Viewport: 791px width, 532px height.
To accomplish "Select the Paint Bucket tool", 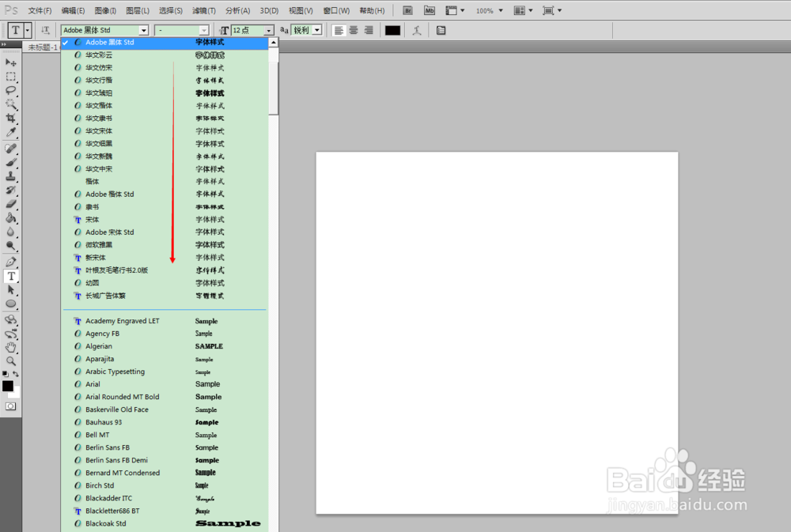I will point(10,218).
